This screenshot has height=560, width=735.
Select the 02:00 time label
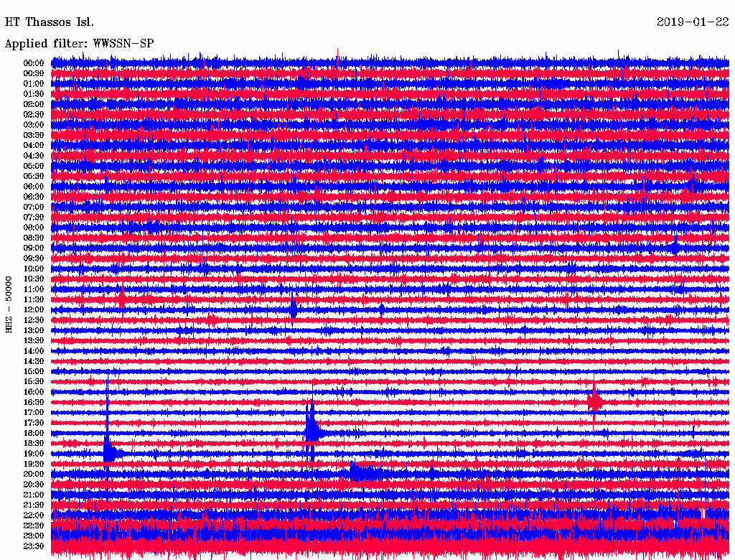tap(34, 104)
